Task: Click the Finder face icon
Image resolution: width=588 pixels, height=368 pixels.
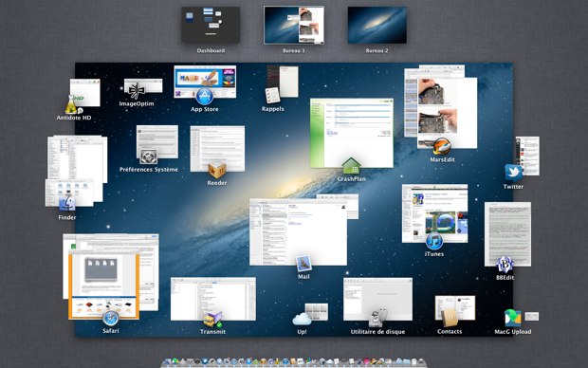Action: [x=67, y=203]
